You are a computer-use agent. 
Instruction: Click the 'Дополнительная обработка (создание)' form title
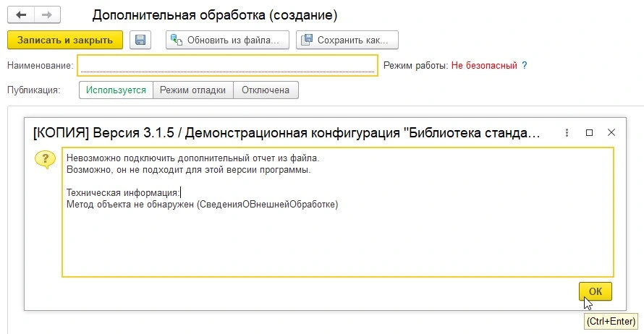coord(214,14)
